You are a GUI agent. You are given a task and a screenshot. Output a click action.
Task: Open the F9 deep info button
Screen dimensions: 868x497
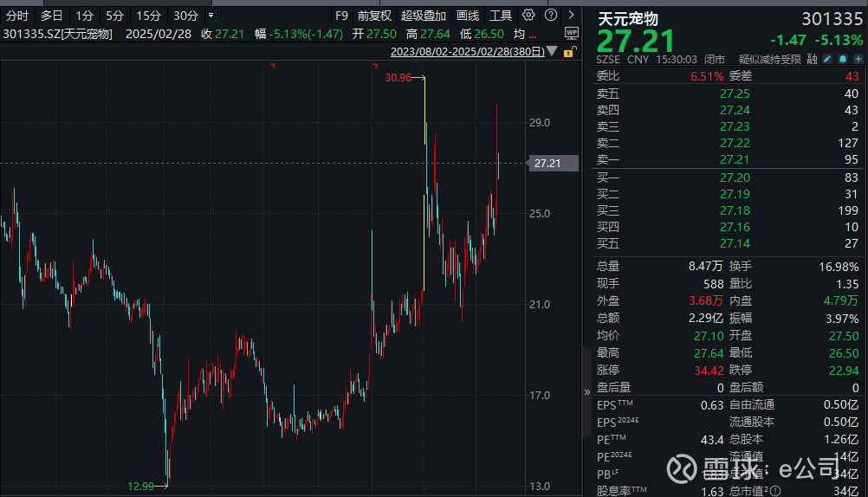(341, 16)
